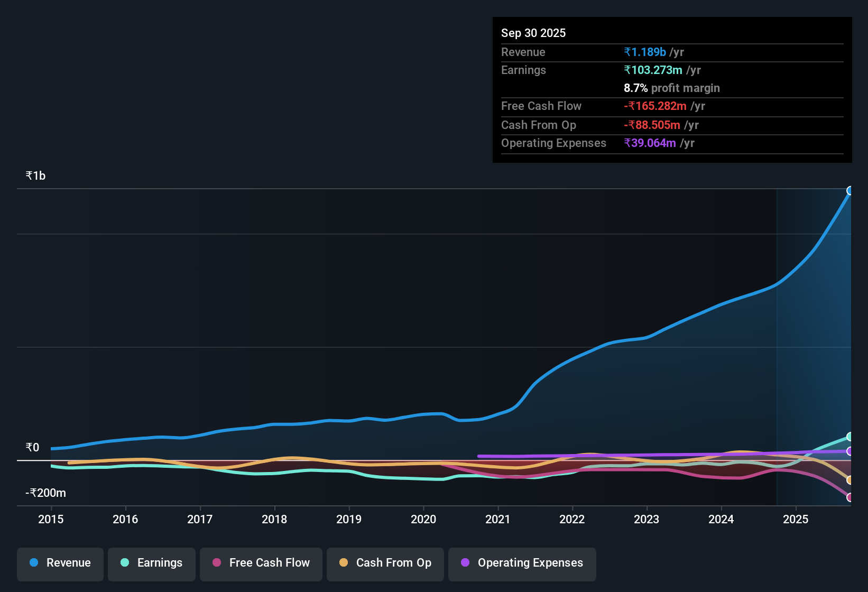Select the 2020 label on the time axis
Image resolution: width=868 pixels, height=592 pixels.
point(423,520)
